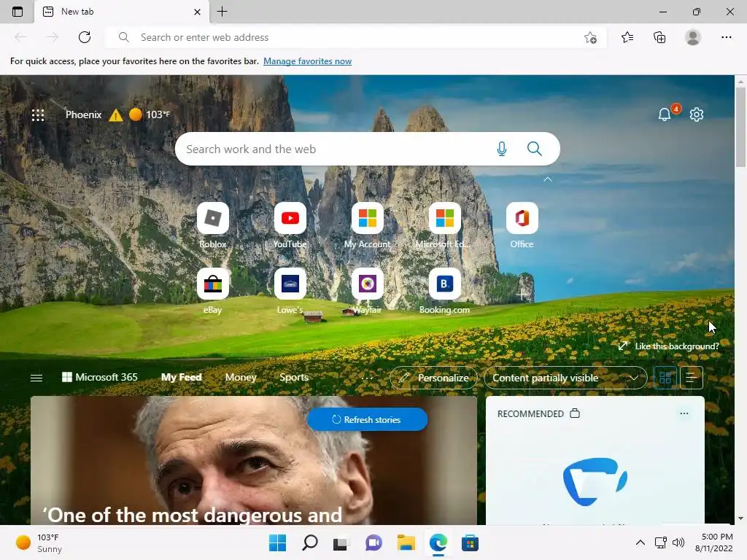
Task: Open Content partially visible dropdown
Action: pos(565,378)
